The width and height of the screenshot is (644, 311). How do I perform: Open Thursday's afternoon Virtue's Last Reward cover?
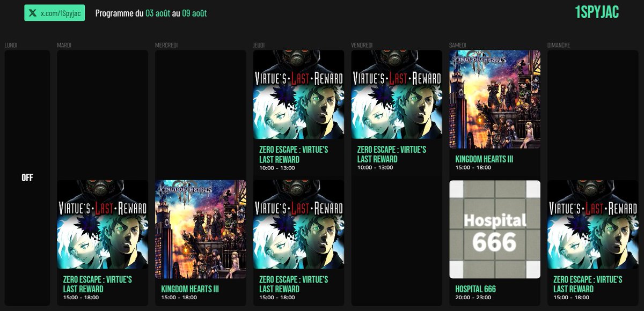click(x=299, y=225)
